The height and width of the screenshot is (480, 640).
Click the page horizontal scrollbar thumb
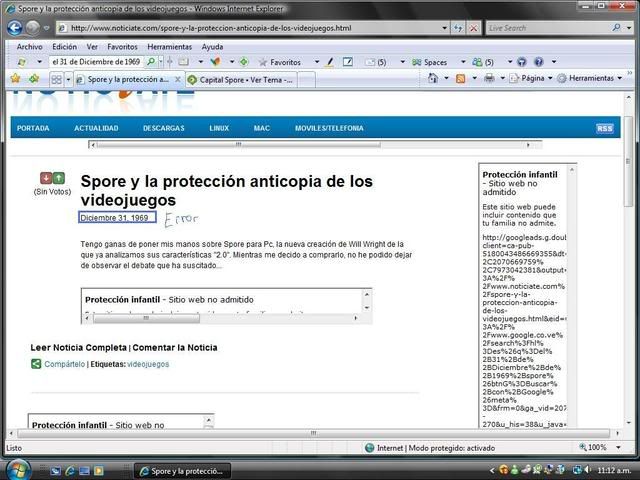(313, 433)
